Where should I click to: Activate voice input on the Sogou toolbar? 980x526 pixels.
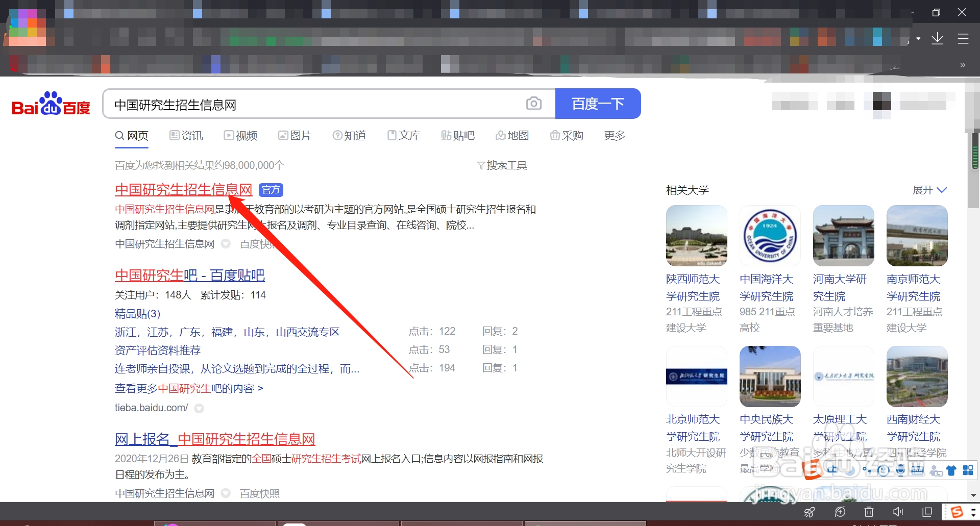click(901, 469)
